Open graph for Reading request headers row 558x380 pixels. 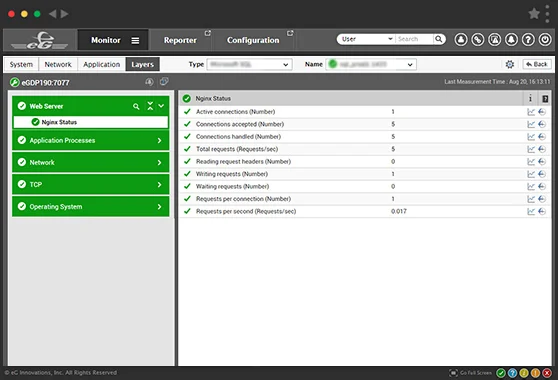pos(531,162)
